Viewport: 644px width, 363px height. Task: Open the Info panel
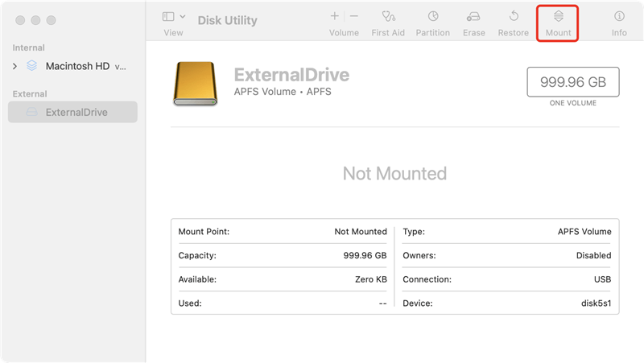pos(618,17)
